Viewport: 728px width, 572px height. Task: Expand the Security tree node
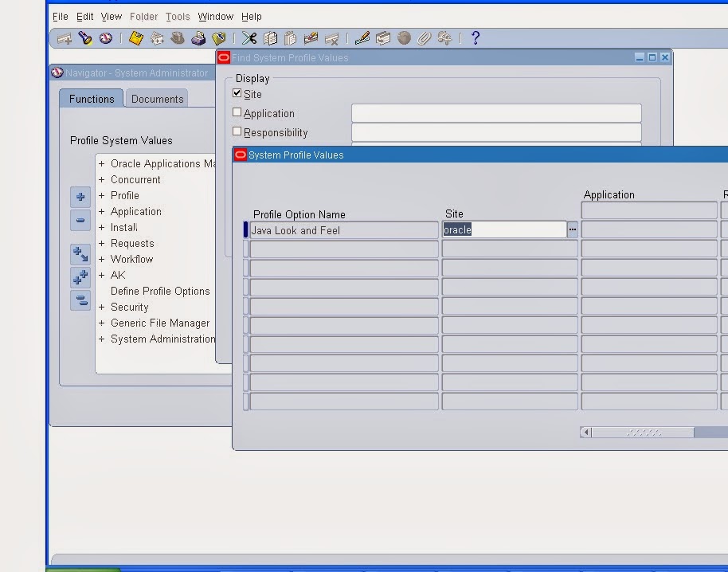101,308
